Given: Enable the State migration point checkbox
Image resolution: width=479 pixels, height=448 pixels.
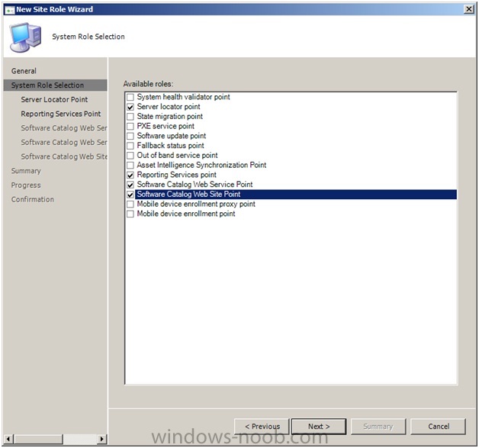Looking at the screenshot, I should pyautogui.click(x=130, y=117).
